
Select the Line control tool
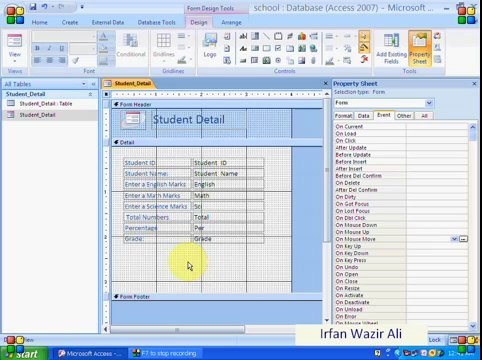(x=266, y=36)
